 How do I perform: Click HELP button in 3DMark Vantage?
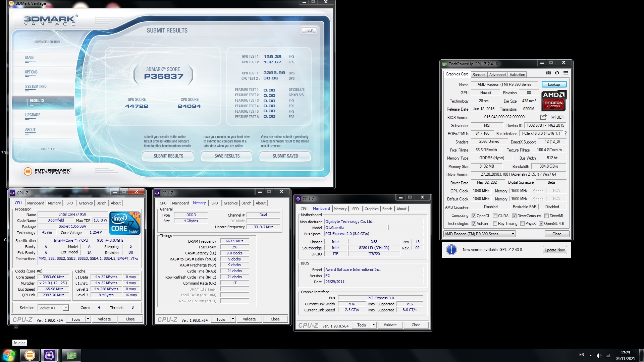point(309,30)
